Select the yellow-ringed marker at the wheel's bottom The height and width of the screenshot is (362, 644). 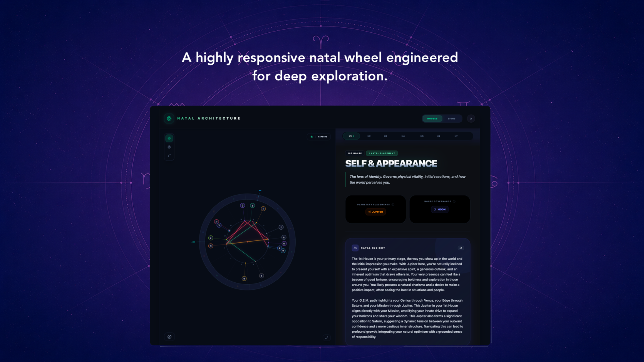244,279
